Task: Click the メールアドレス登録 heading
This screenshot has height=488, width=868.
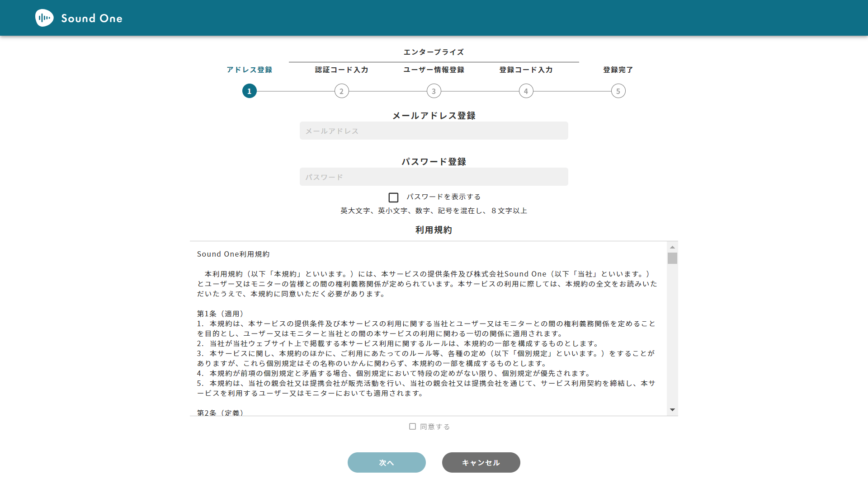Action: tap(434, 116)
